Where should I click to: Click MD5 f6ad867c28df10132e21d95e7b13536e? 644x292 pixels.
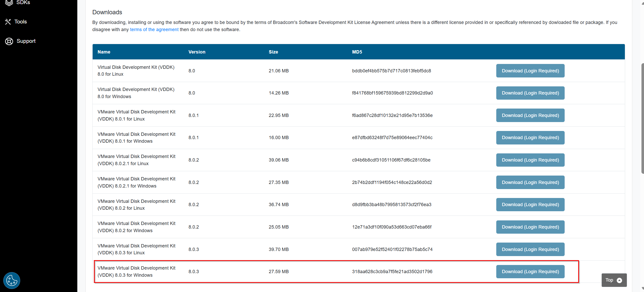tap(392, 115)
